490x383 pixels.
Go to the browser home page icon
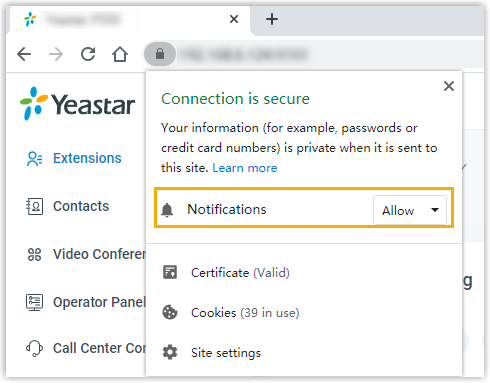[120, 54]
